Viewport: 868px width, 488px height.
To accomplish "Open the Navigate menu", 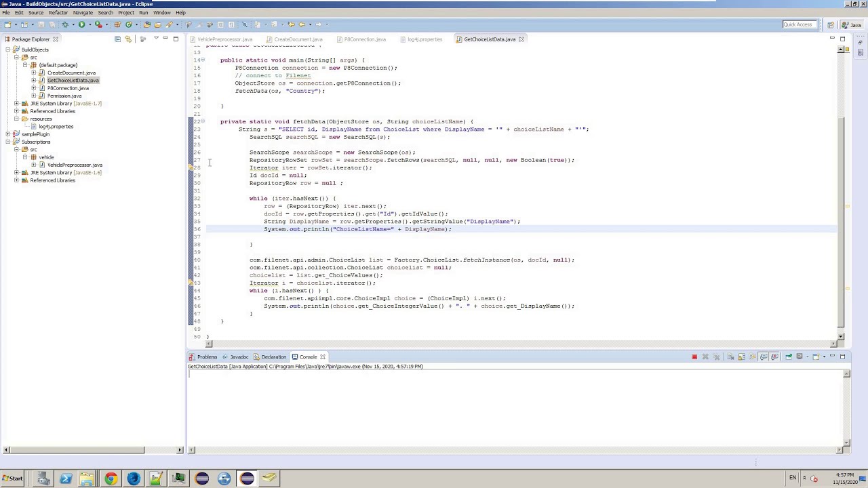I will [83, 12].
